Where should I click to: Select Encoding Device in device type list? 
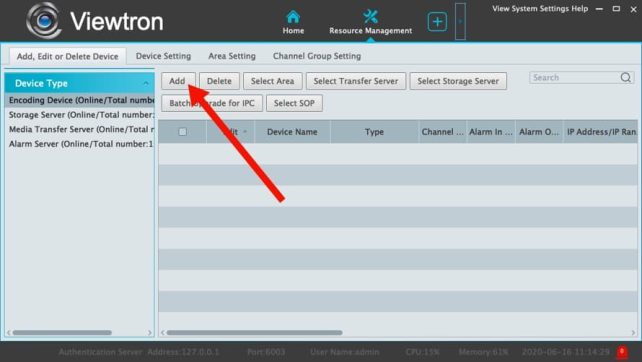click(80, 100)
